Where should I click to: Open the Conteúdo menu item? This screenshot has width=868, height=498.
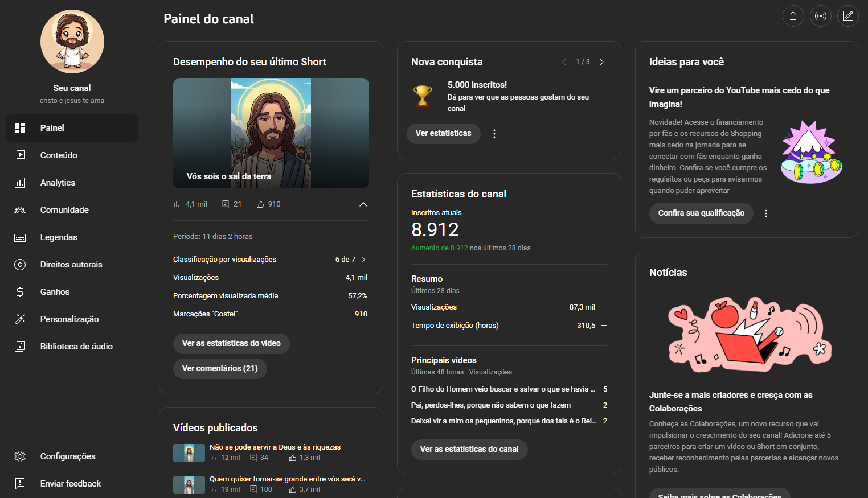point(72,155)
